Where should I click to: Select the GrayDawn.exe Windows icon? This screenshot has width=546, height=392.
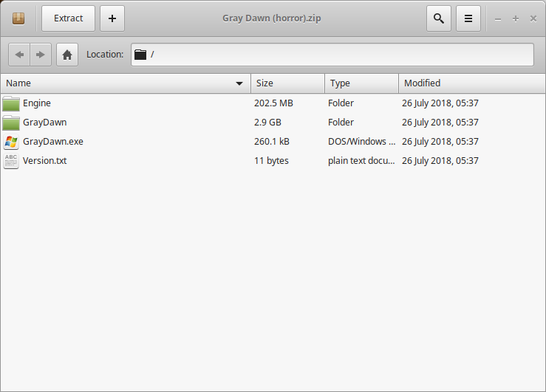coord(11,142)
